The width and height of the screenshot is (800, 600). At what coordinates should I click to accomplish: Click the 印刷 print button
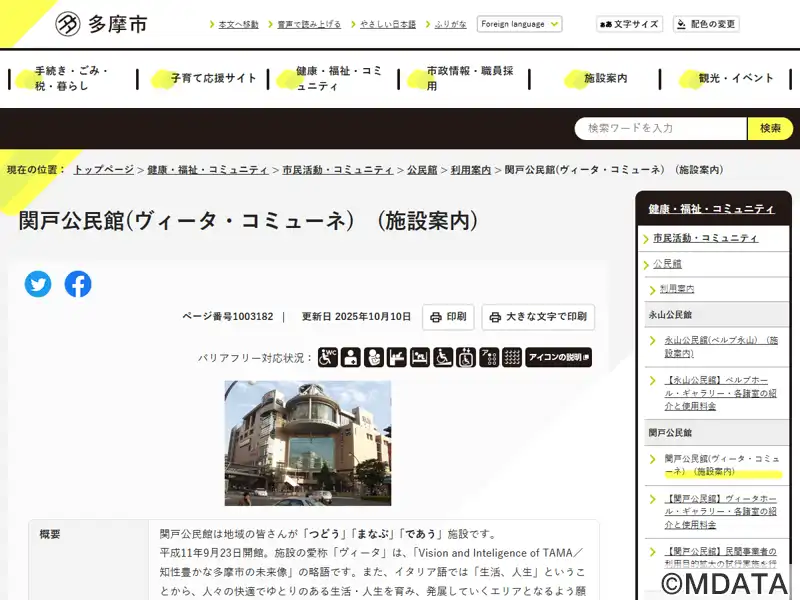pos(447,317)
